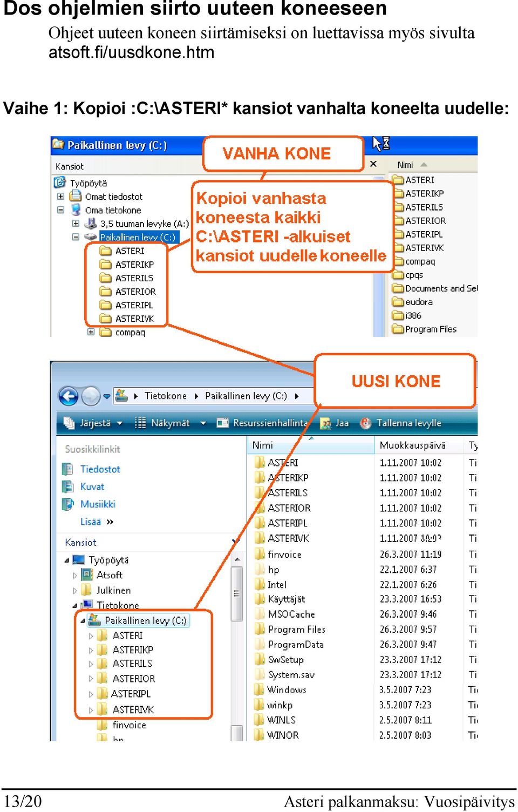Viewport: 518px width, 812px height.
Task: Expand Omat tiedostot in the old computer tree
Action: pos(60,197)
